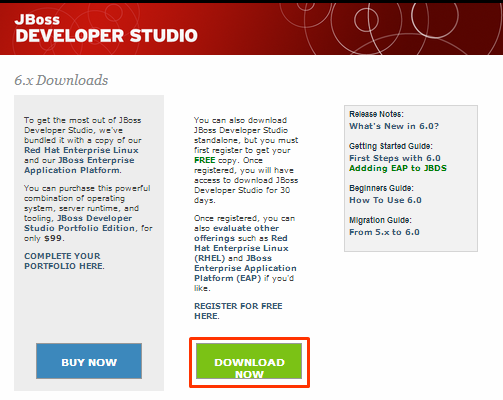Click the blue BUY NOW button

click(x=89, y=361)
